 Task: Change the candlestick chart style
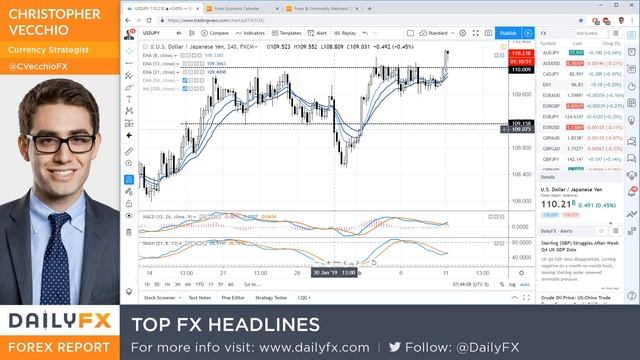(191, 33)
